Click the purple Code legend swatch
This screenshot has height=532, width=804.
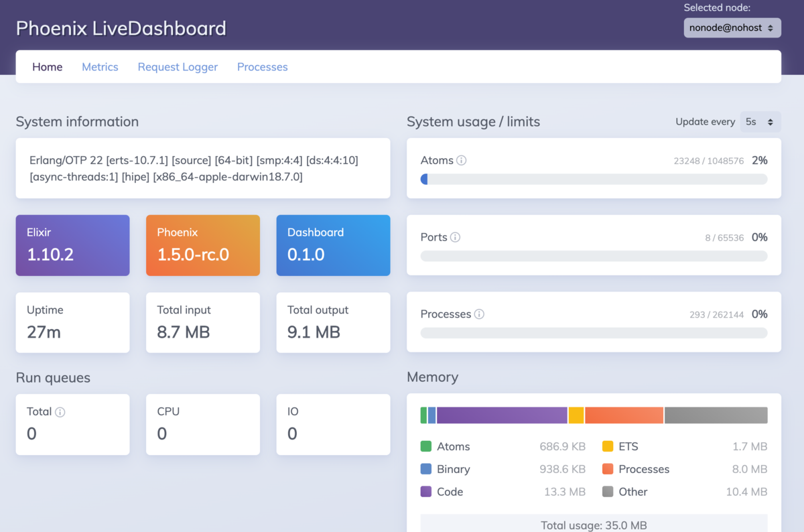point(426,492)
